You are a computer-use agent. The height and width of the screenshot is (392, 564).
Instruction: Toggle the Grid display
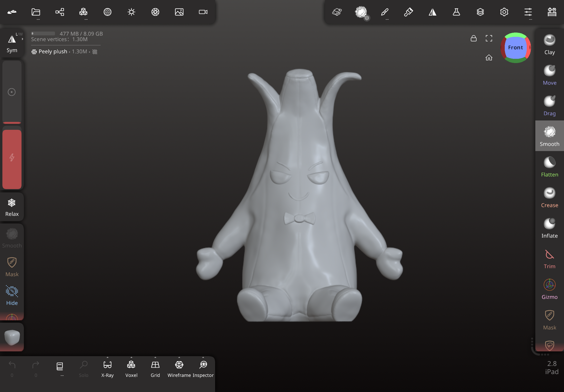coord(155,368)
